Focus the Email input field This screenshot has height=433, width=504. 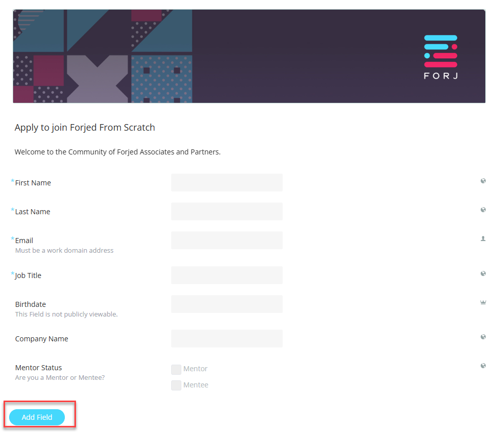[227, 240]
